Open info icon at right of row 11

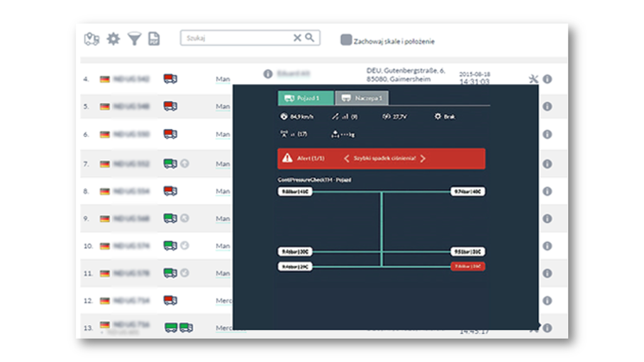(547, 273)
